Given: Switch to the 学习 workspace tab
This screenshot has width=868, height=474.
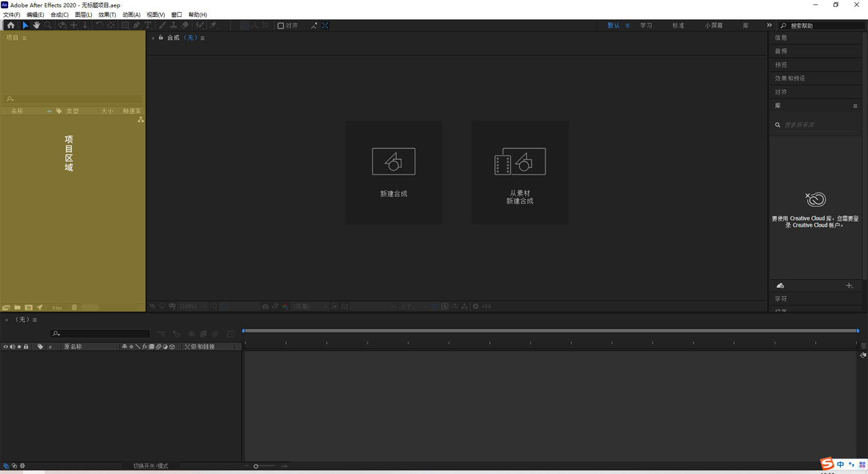Looking at the screenshot, I should (646, 25).
